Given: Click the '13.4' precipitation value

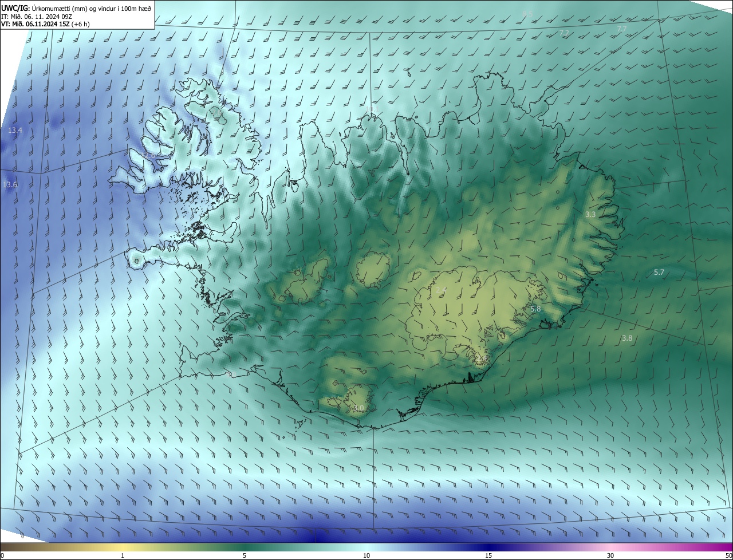Looking at the screenshot, I should click(15, 131).
